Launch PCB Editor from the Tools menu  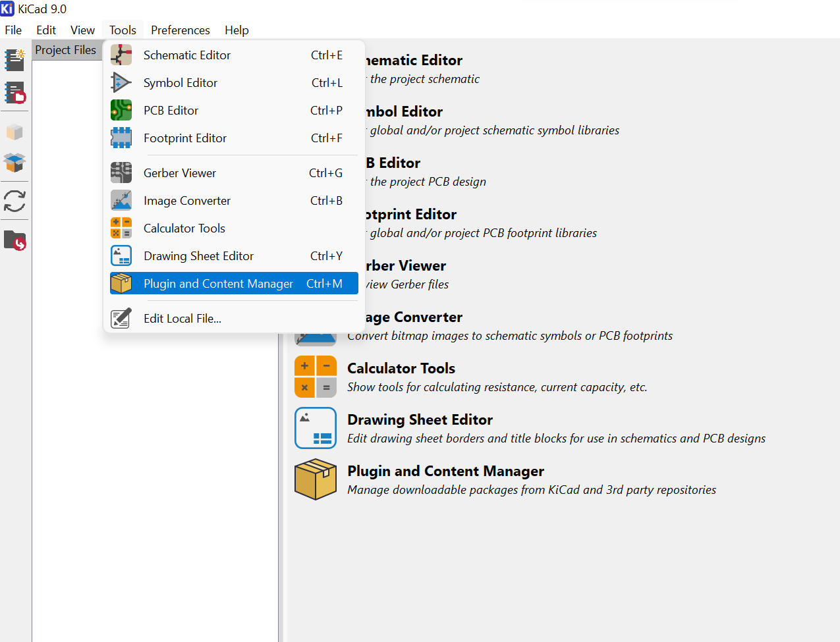pos(171,111)
